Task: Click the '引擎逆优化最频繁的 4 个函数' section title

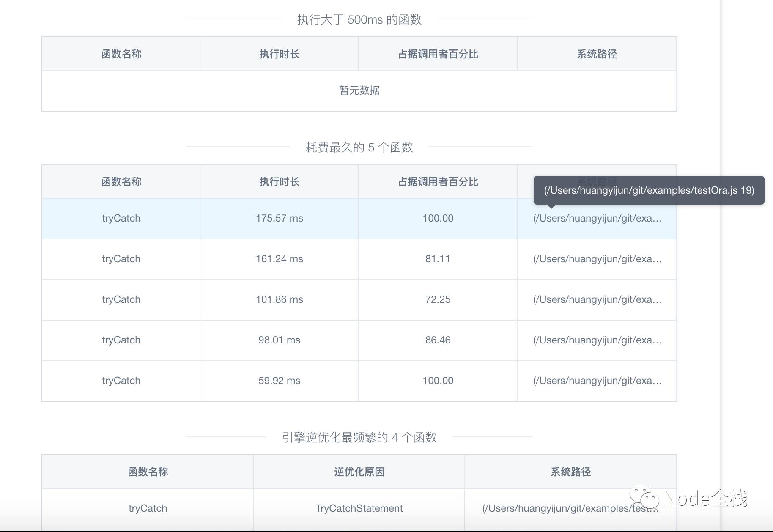Action: click(x=359, y=437)
